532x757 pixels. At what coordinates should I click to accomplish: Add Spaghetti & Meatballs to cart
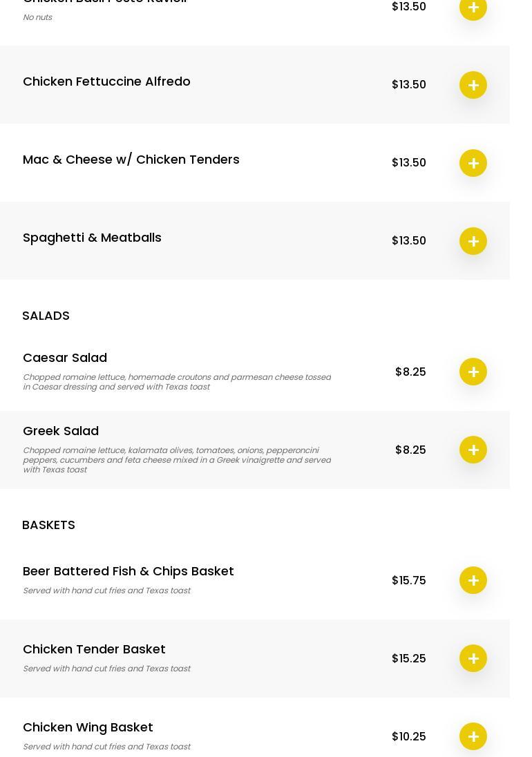pos(473,241)
